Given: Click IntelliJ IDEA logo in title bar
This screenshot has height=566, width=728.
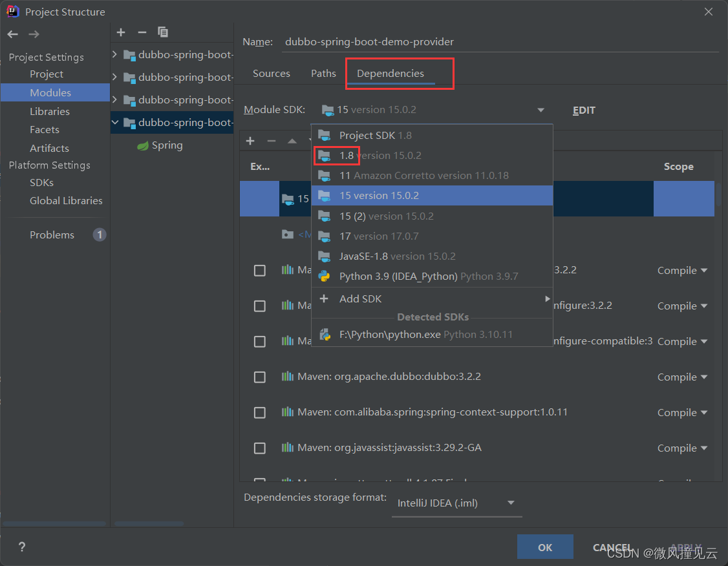Looking at the screenshot, I should [x=12, y=11].
